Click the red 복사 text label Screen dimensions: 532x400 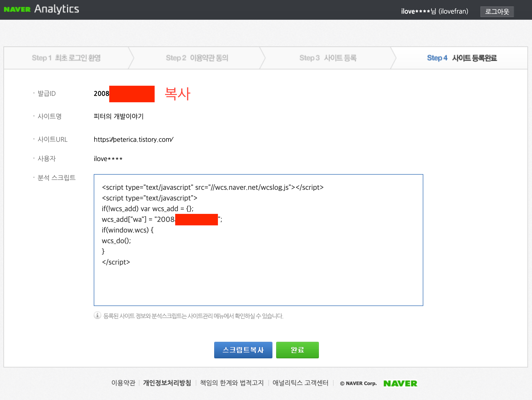[x=177, y=94]
